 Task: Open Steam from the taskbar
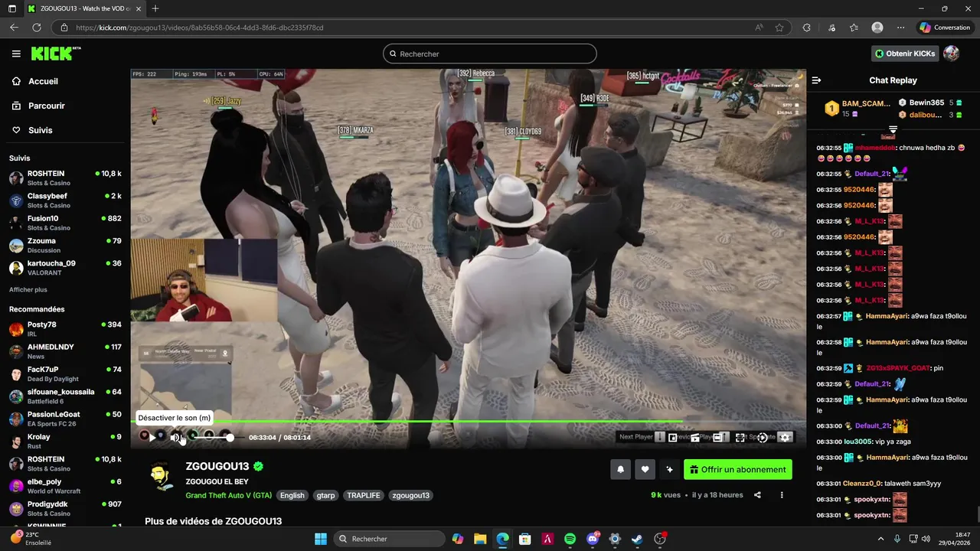(x=637, y=539)
